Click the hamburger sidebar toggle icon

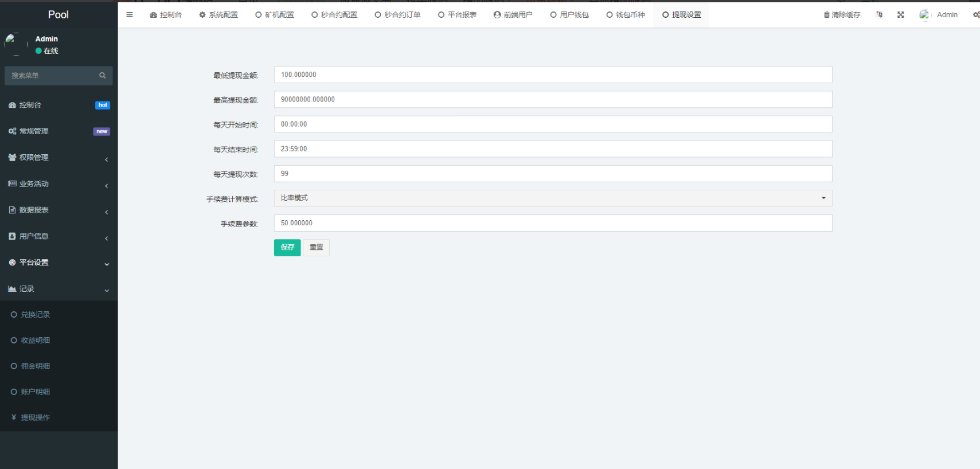(x=130, y=15)
